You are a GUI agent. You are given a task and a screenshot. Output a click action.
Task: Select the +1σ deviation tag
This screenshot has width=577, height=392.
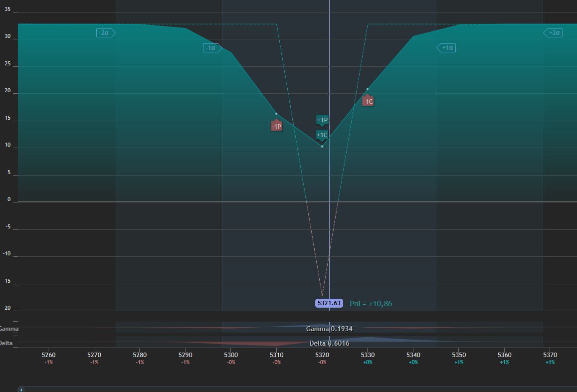pos(446,48)
